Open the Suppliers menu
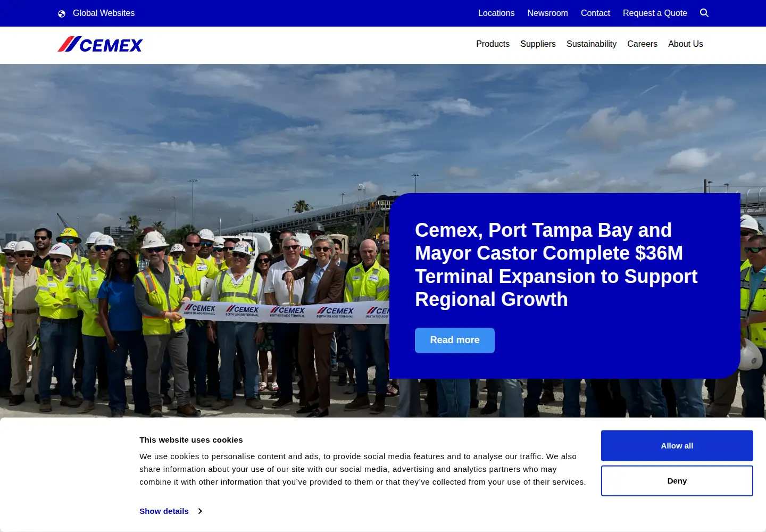 pos(538,44)
